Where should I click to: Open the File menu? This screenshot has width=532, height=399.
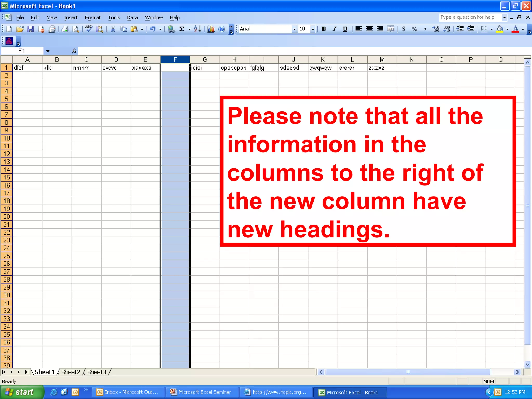(20, 18)
